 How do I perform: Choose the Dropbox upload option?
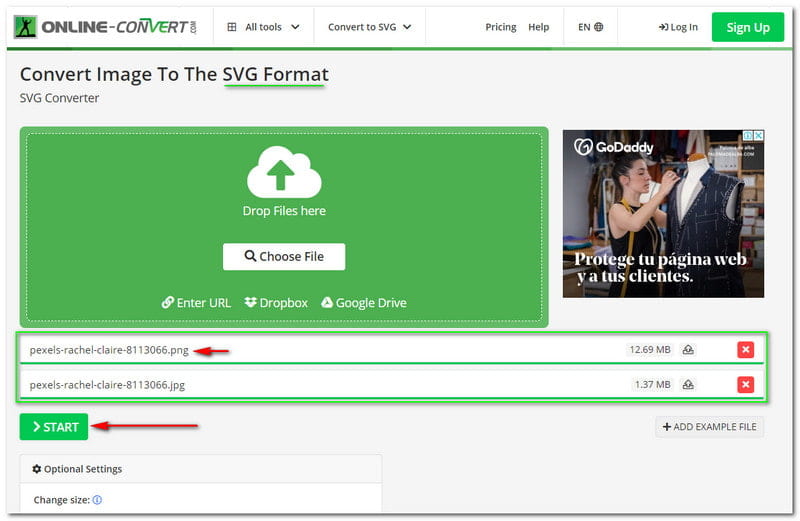[276, 303]
